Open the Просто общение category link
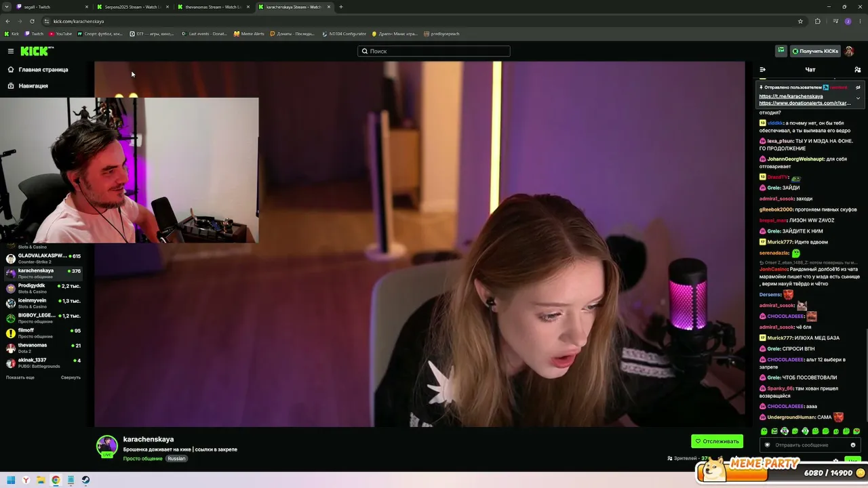The width and height of the screenshot is (868, 488). 142,459
